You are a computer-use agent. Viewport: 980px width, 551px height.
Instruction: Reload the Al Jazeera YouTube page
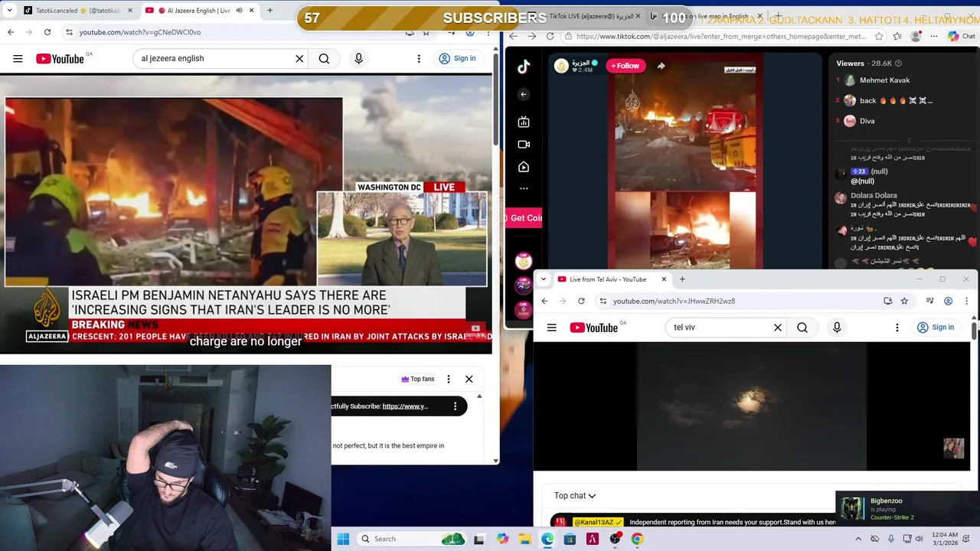(47, 32)
